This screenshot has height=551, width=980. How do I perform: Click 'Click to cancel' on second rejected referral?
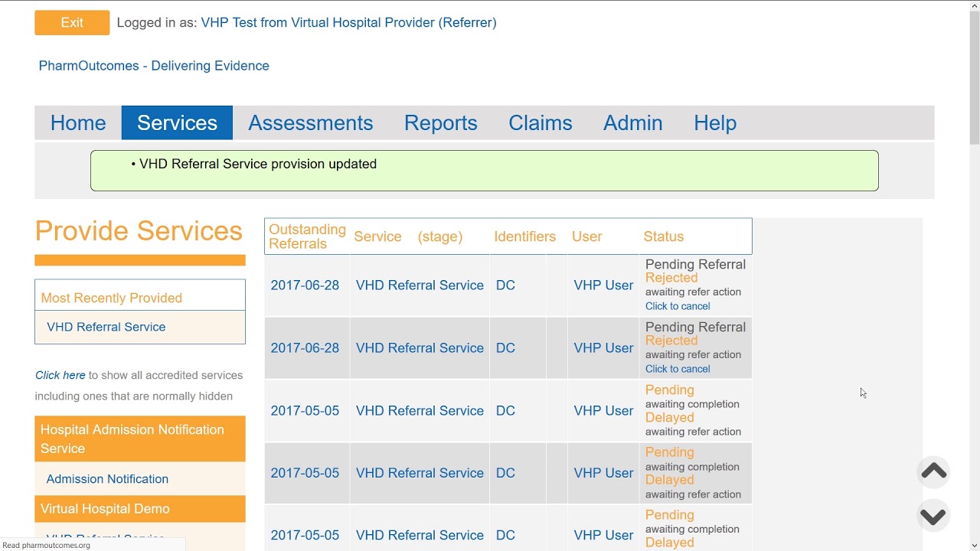coord(678,369)
